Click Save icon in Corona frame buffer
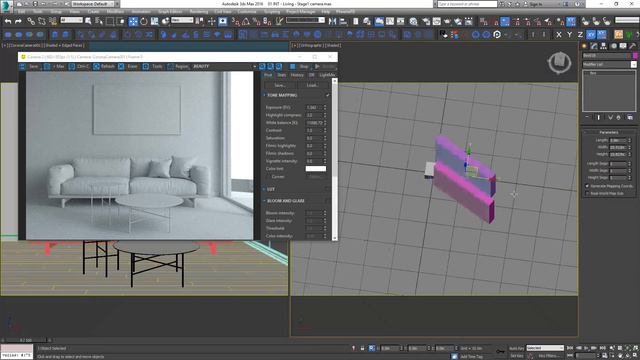The height and width of the screenshot is (360, 640). (x=23, y=66)
